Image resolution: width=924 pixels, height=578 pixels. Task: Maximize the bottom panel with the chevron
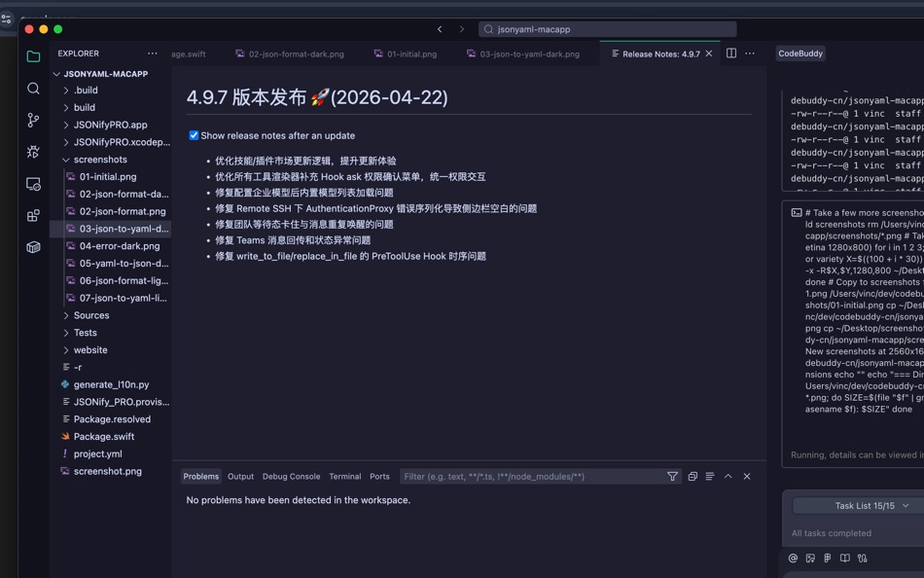(729, 477)
